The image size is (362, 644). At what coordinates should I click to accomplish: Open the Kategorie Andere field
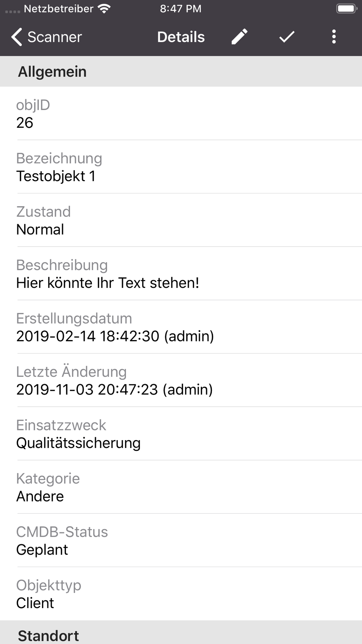click(181, 487)
